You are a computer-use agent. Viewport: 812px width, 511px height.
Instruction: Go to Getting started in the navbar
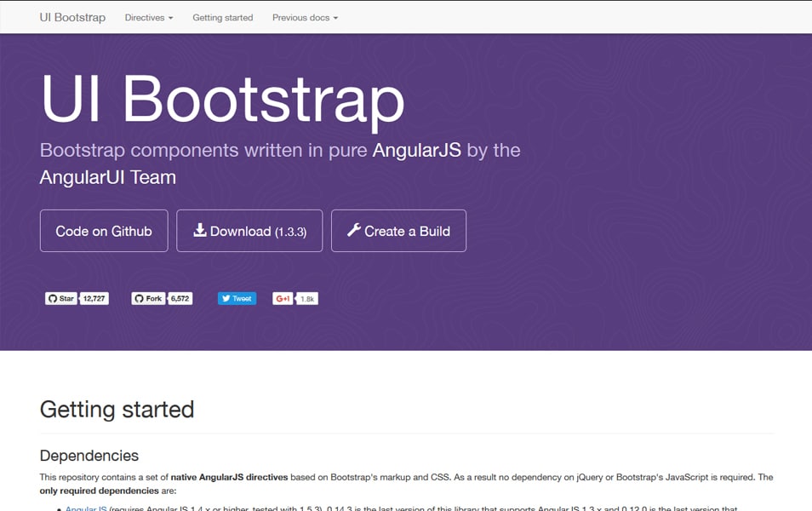pos(223,18)
